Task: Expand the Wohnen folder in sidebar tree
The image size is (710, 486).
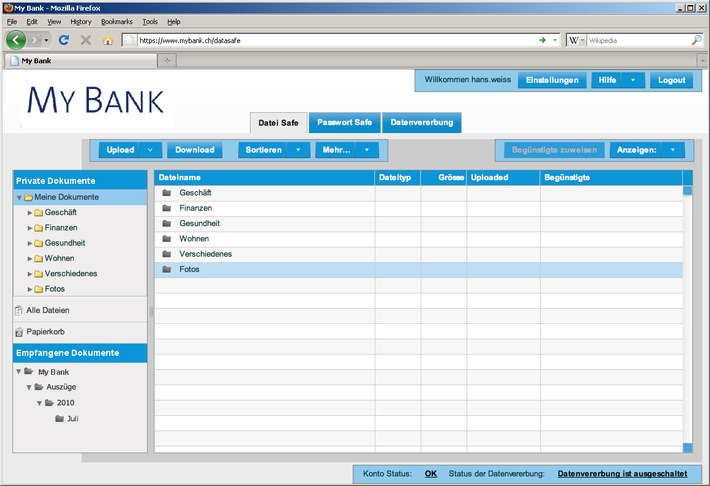Action: (30, 259)
